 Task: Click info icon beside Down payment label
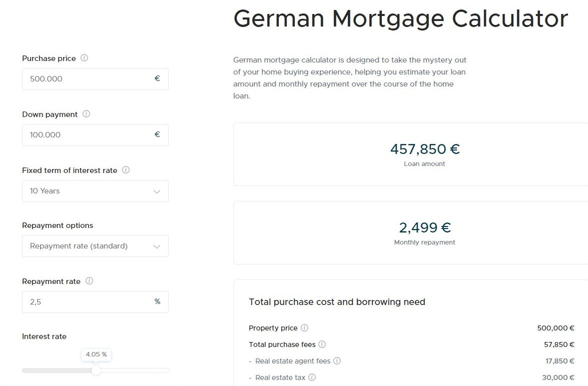click(86, 114)
